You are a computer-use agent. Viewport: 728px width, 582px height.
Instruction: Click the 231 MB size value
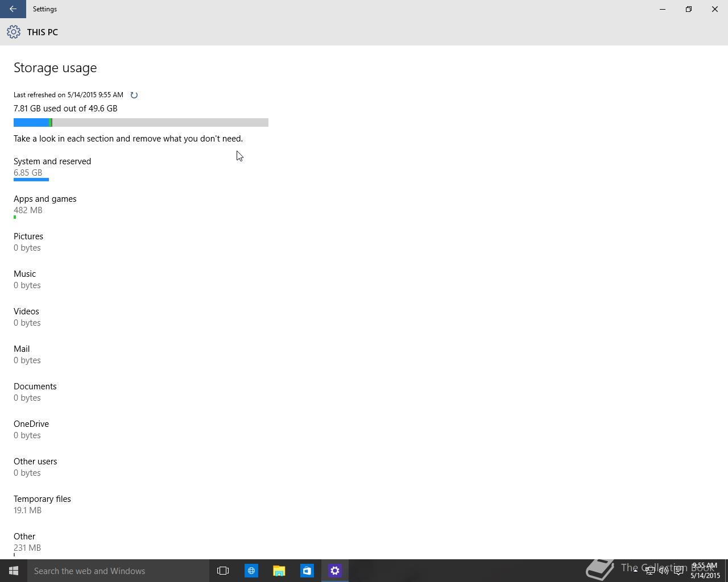(27, 548)
